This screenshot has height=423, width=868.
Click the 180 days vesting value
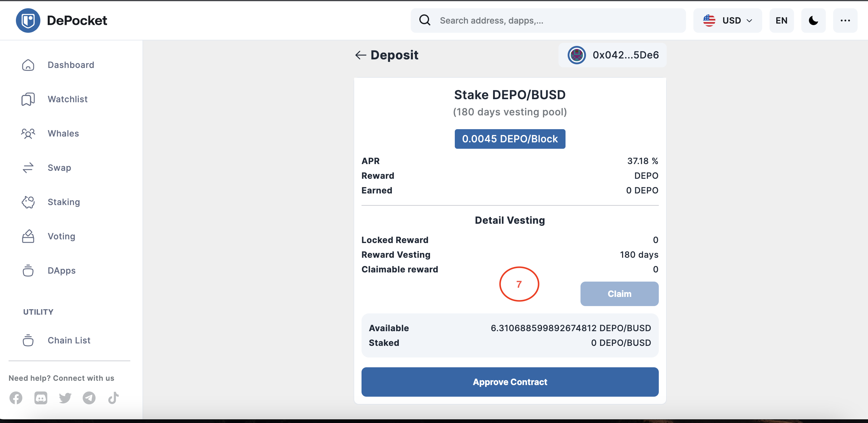(639, 255)
